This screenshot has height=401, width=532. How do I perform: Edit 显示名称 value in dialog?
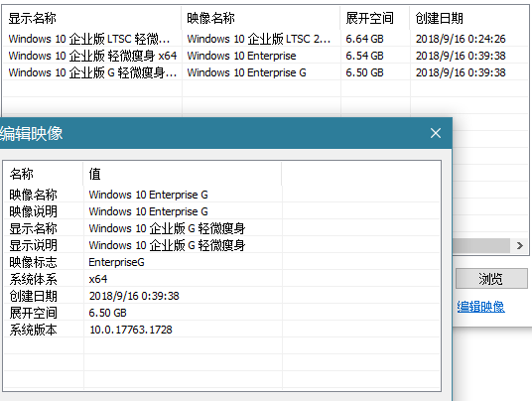click(167, 228)
